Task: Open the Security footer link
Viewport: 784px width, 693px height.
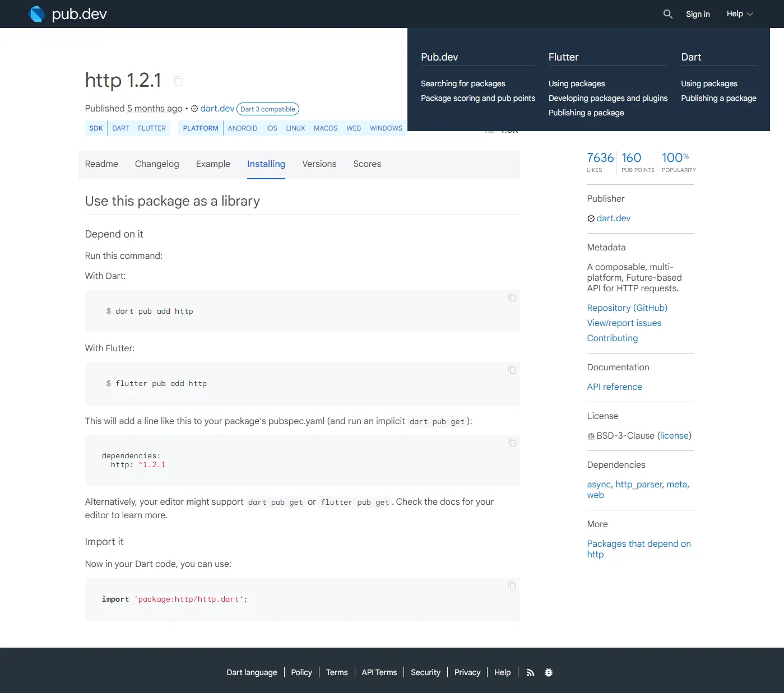Action: pos(425,672)
